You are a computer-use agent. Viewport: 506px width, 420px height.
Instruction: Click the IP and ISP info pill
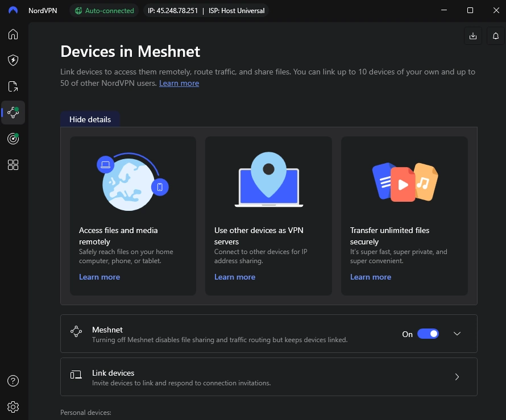coord(206,11)
